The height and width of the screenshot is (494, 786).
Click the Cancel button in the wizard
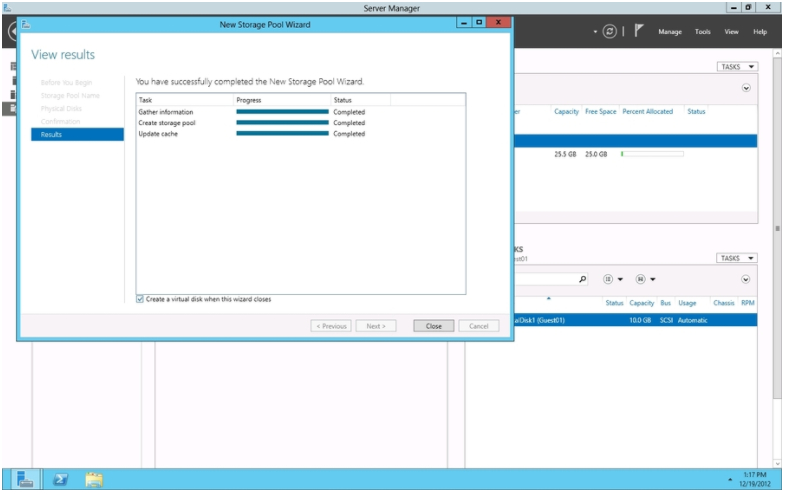click(x=479, y=326)
